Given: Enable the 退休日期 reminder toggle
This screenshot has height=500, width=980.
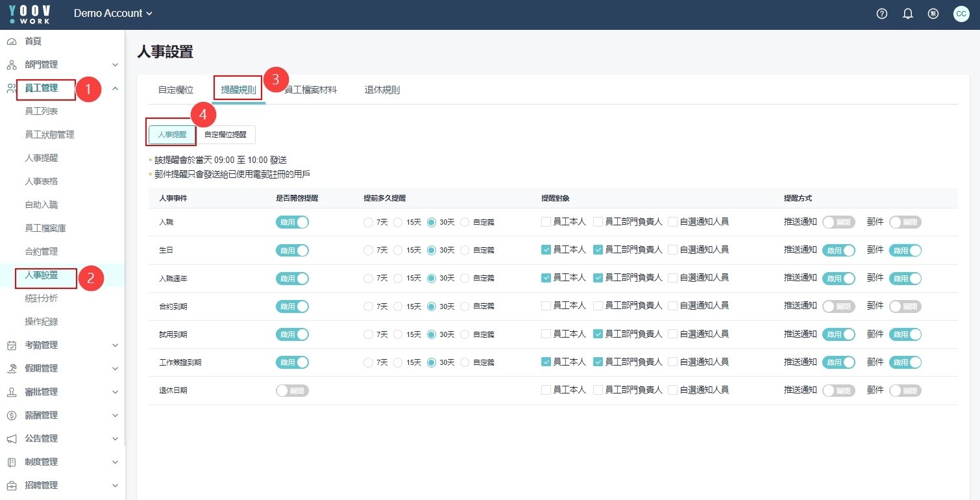Looking at the screenshot, I should [x=292, y=390].
